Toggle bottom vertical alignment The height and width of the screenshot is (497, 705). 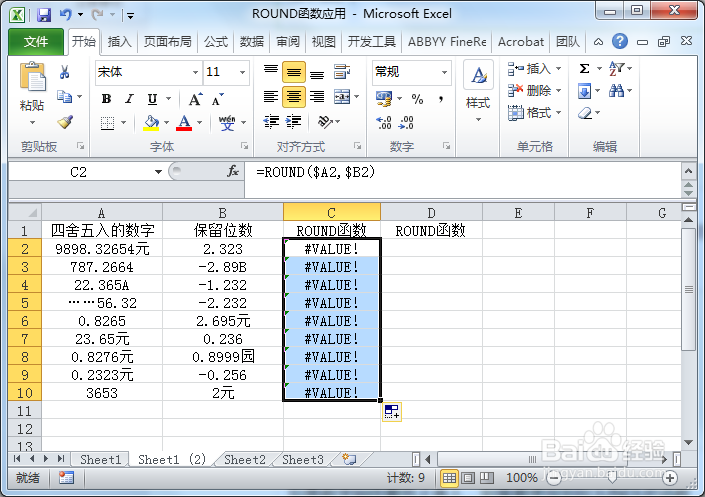317,74
